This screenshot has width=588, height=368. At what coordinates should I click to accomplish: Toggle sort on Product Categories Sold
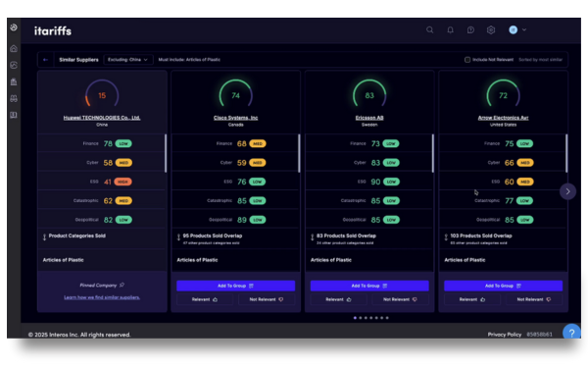pos(45,237)
